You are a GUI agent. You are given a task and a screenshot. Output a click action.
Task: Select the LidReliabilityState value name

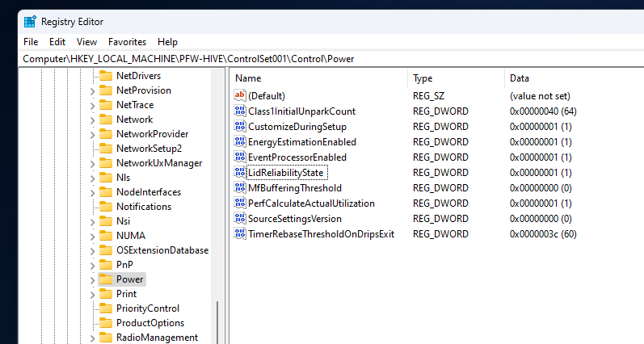pos(286,173)
